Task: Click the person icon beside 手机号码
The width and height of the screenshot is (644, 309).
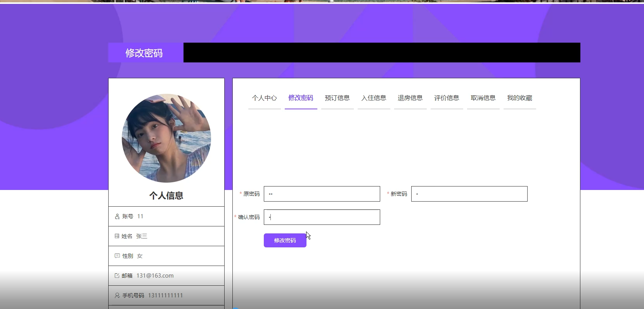Action: pos(117,295)
